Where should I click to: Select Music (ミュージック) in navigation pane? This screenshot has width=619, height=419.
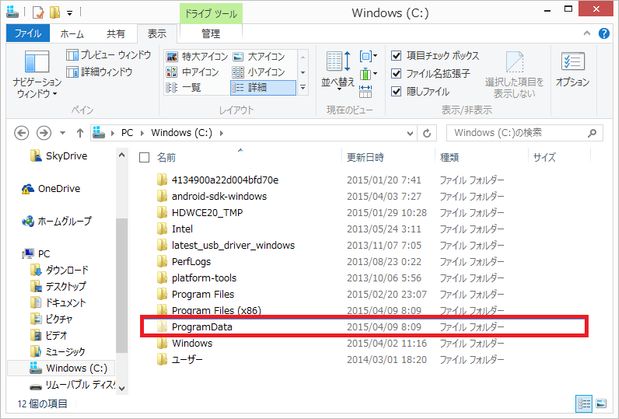58,351
